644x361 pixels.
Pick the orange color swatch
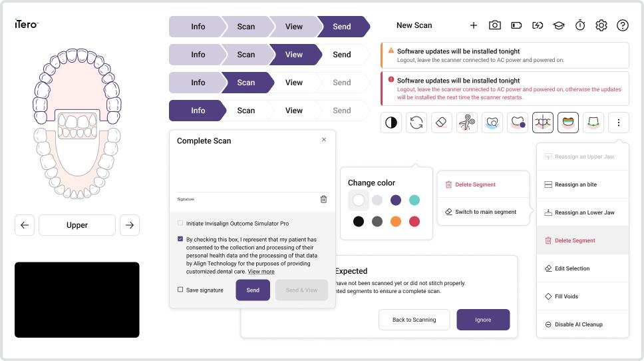396,221
